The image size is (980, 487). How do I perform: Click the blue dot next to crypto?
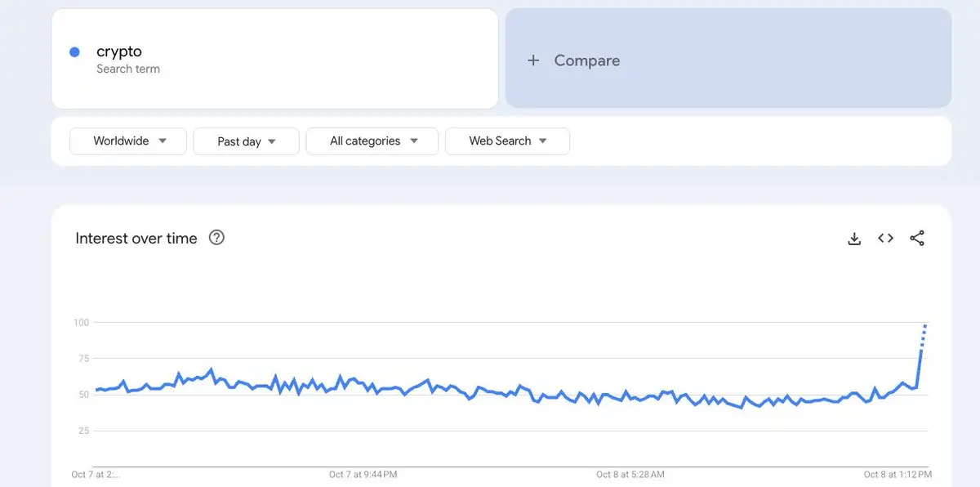tap(74, 52)
